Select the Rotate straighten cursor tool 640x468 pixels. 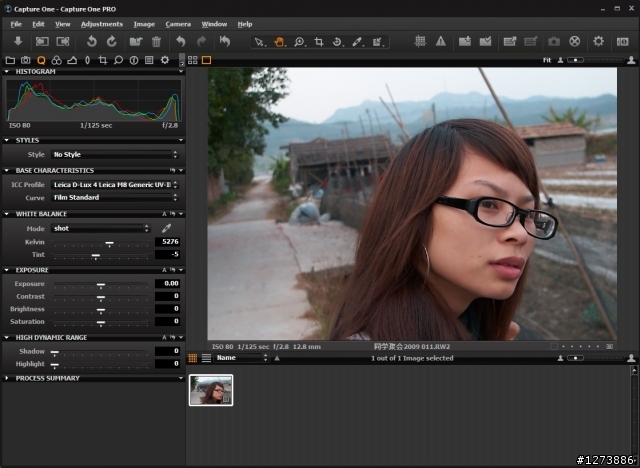click(338, 42)
